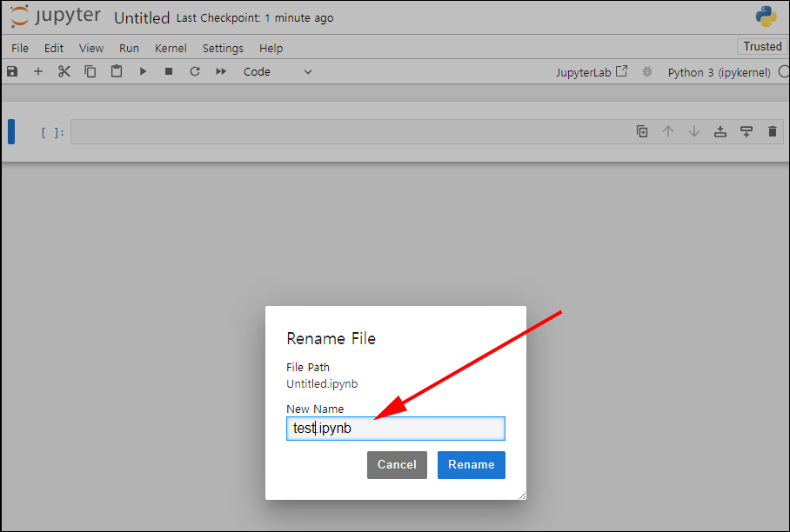Insert a cell below cell-toolbar icon
790x532 pixels.
(746, 131)
